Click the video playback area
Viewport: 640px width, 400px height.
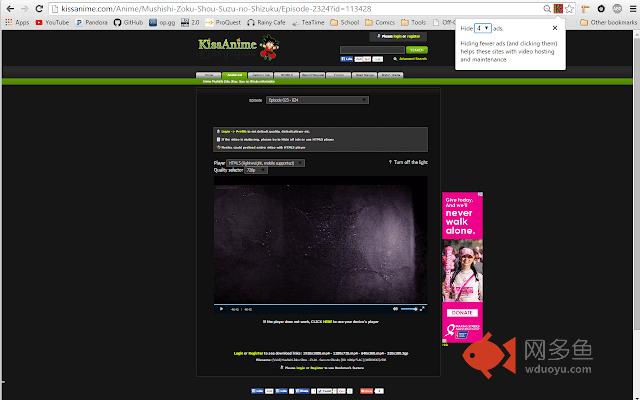pos(320,240)
